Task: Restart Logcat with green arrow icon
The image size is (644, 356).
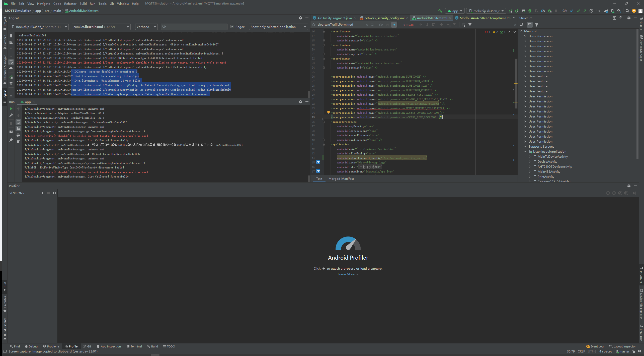Action: (11, 77)
